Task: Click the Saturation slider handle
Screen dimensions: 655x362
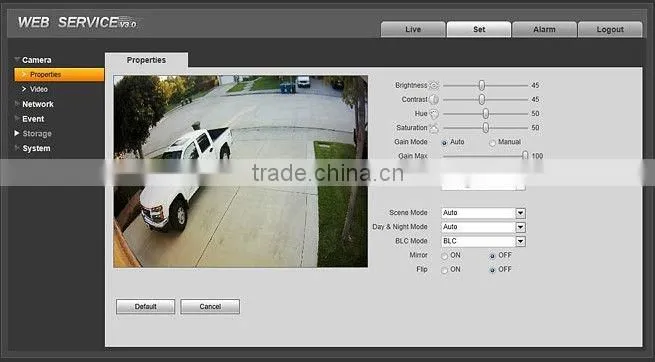Action: [485, 128]
